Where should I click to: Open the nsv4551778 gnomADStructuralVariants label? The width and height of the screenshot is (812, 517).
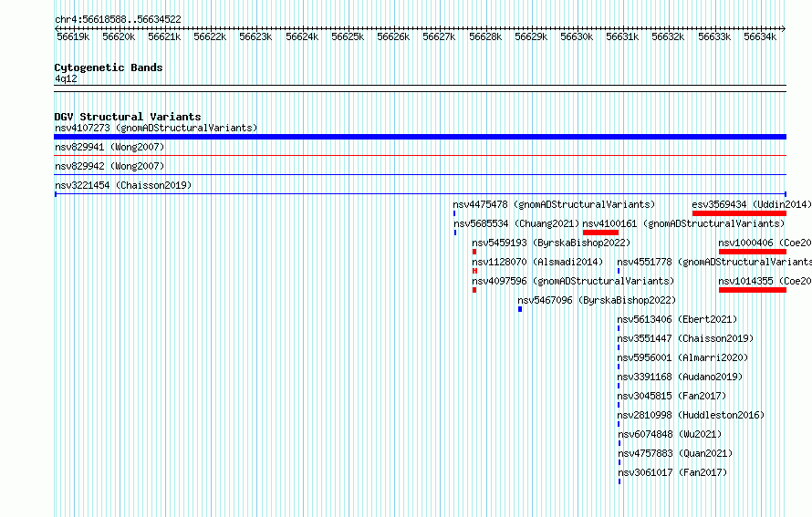click(714, 262)
